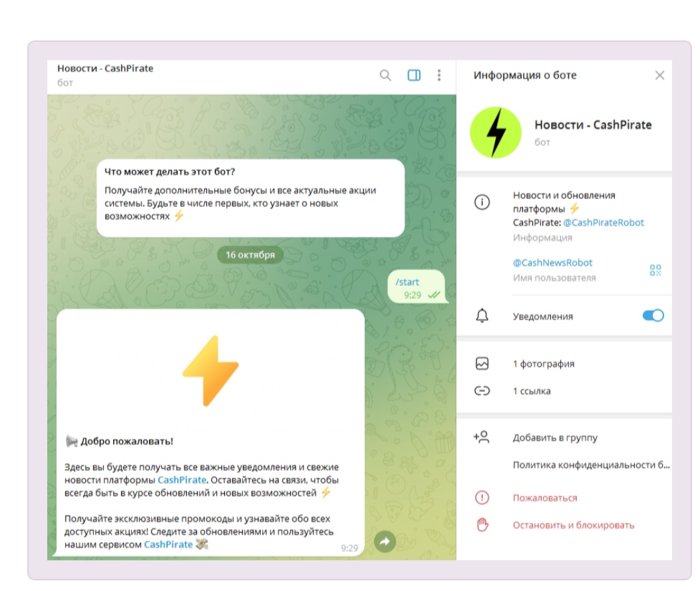Viewport: 700px width, 591px height.
Task: Click the photo icon beside 1 фотография
Action: click(x=482, y=364)
